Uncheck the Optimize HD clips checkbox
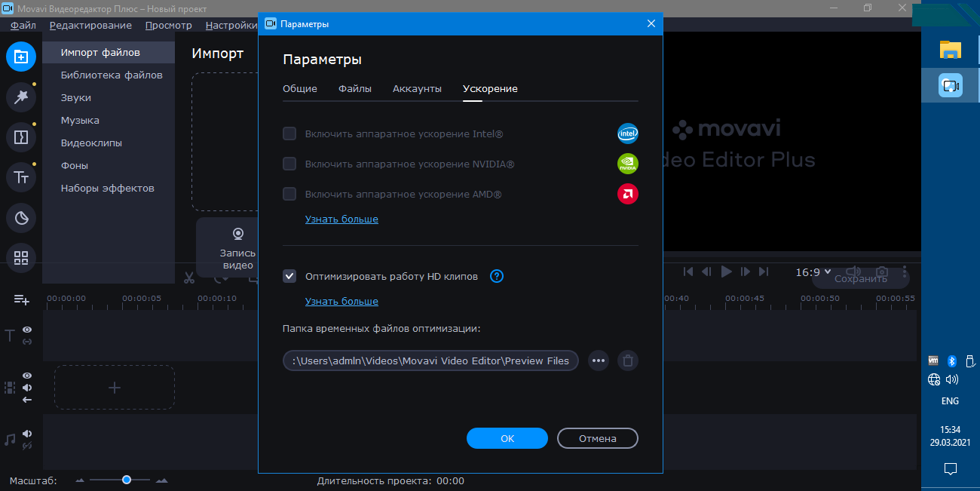Screen dimensions: 980x491 click(x=289, y=276)
